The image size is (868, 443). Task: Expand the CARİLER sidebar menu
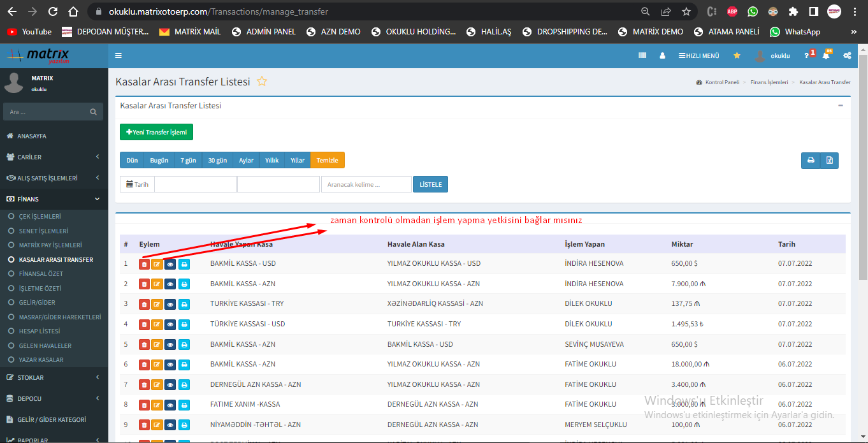pyautogui.click(x=54, y=157)
